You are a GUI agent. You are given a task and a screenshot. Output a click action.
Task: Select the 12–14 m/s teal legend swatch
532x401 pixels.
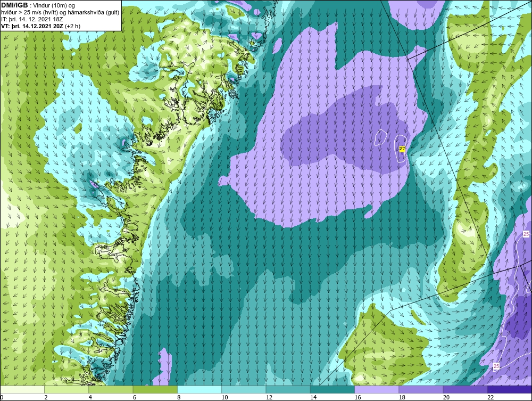click(288, 389)
